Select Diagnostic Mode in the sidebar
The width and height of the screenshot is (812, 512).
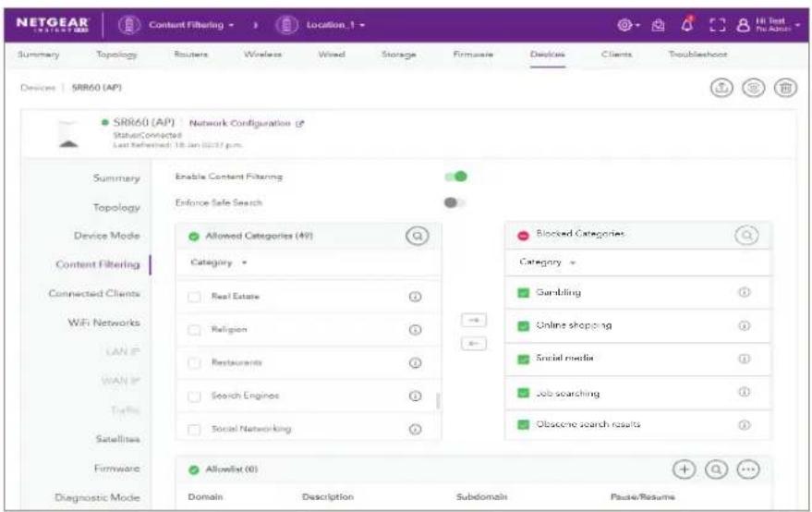[97, 497]
